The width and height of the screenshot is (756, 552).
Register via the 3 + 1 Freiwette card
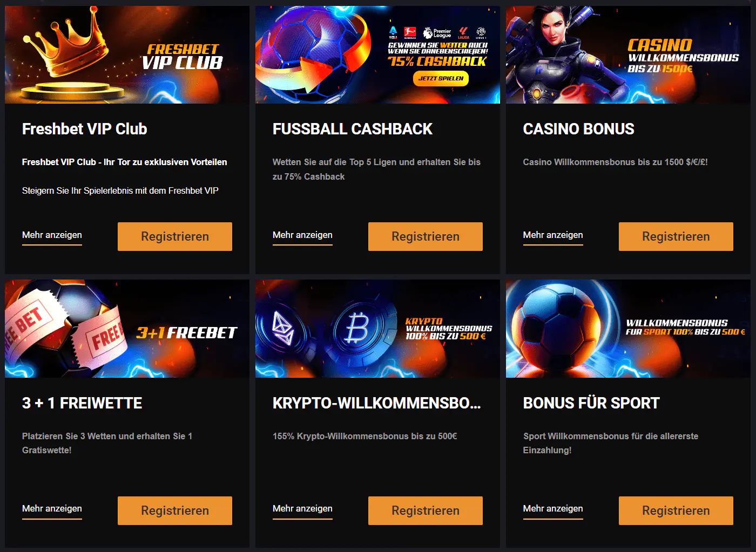coord(175,510)
